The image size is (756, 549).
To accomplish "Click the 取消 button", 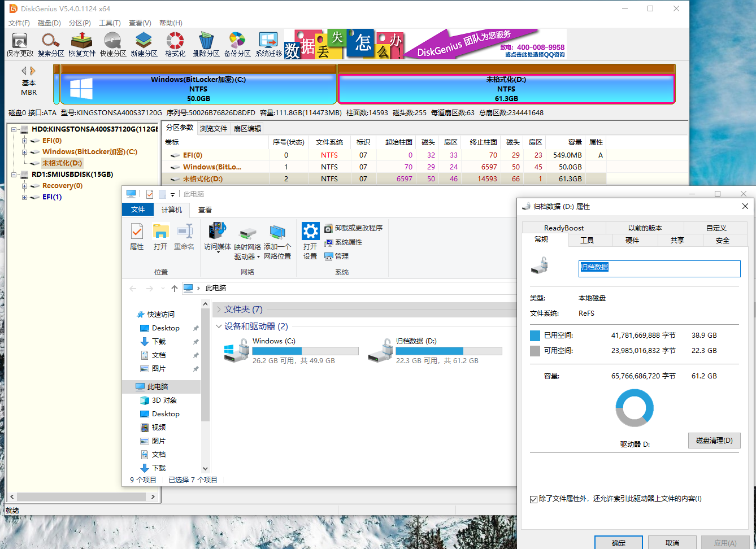I will (x=672, y=543).
